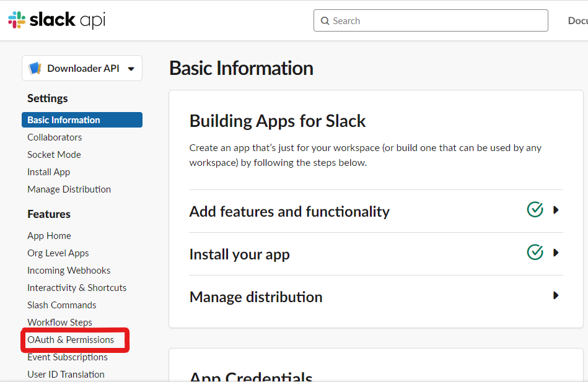Expand the Install your app section

coord(556,253)
